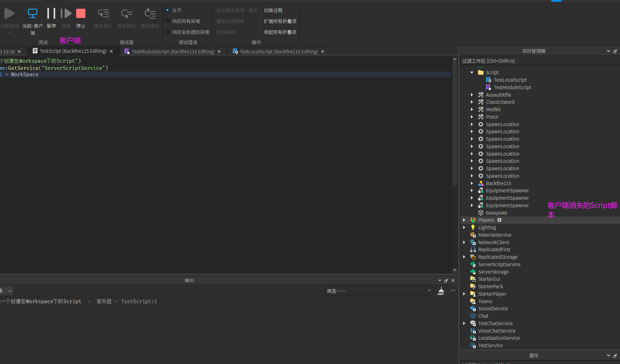Click the Chat service icon

tap(473, 316)
